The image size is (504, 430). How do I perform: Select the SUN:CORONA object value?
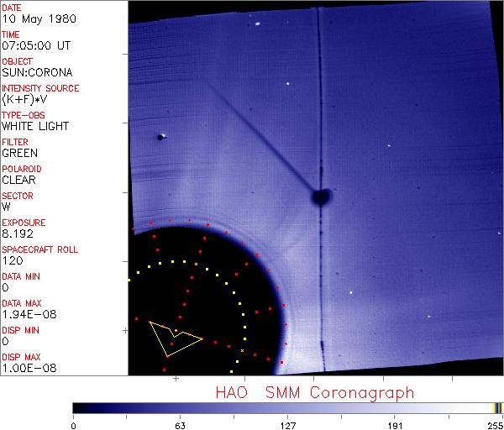tap(37, 72)
